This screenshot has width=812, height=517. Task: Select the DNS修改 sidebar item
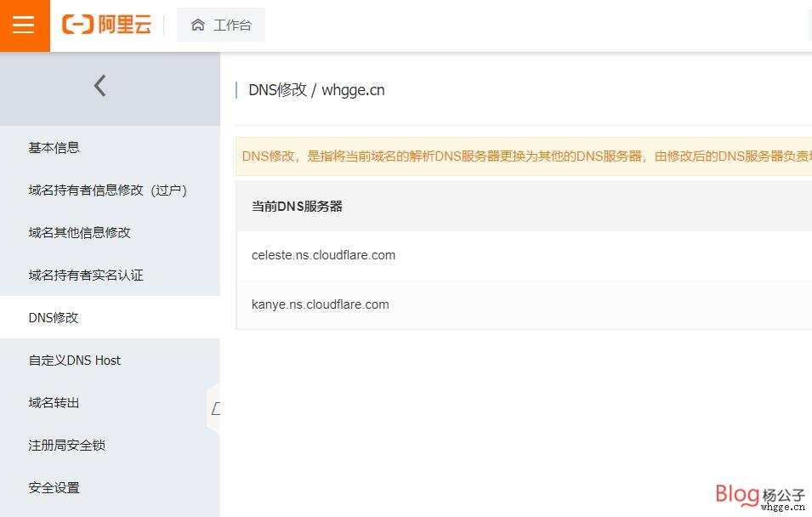pos(54,318)
